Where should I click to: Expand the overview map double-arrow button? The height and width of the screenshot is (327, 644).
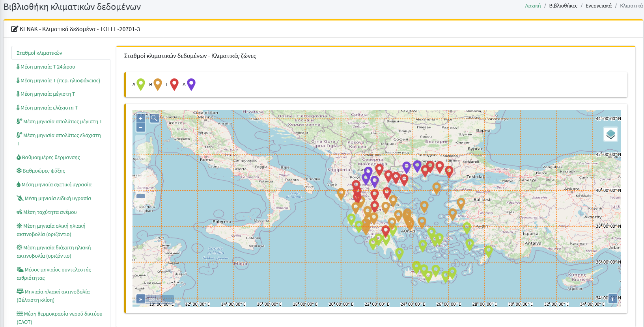(141, 299)
